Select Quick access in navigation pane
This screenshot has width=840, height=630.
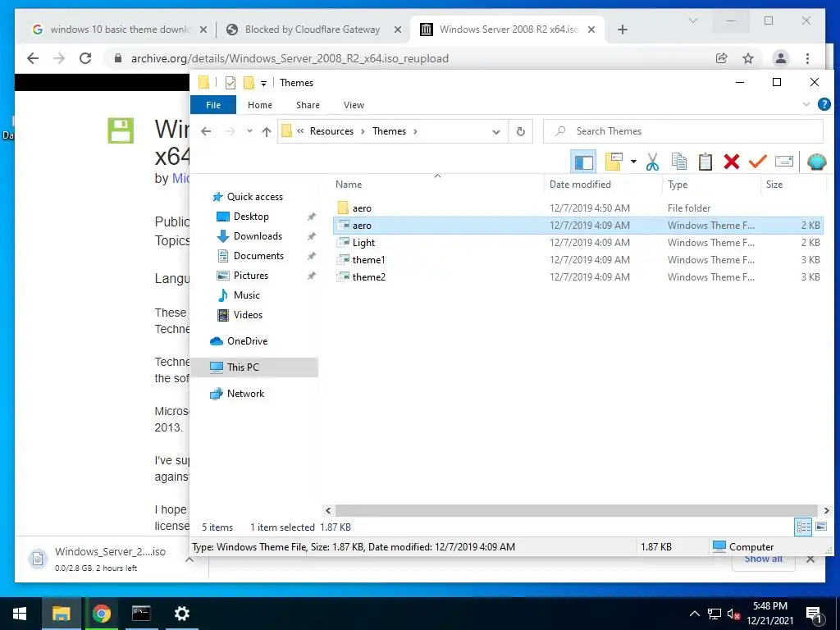[x=255, y=197]
